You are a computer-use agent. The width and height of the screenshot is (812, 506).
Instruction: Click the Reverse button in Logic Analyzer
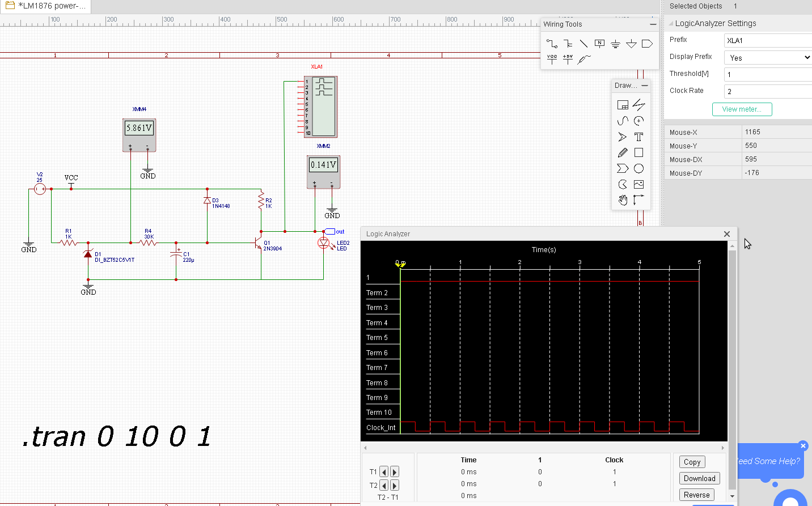696,495
